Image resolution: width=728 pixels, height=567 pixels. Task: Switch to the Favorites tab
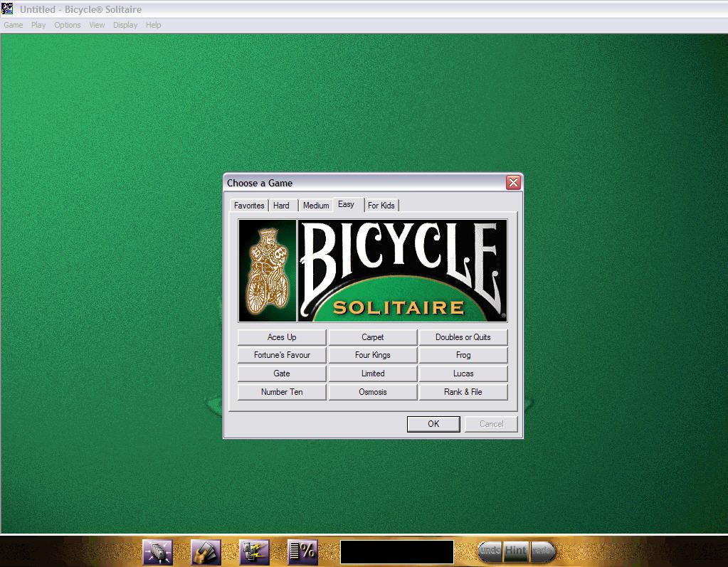tap(249, 206)
